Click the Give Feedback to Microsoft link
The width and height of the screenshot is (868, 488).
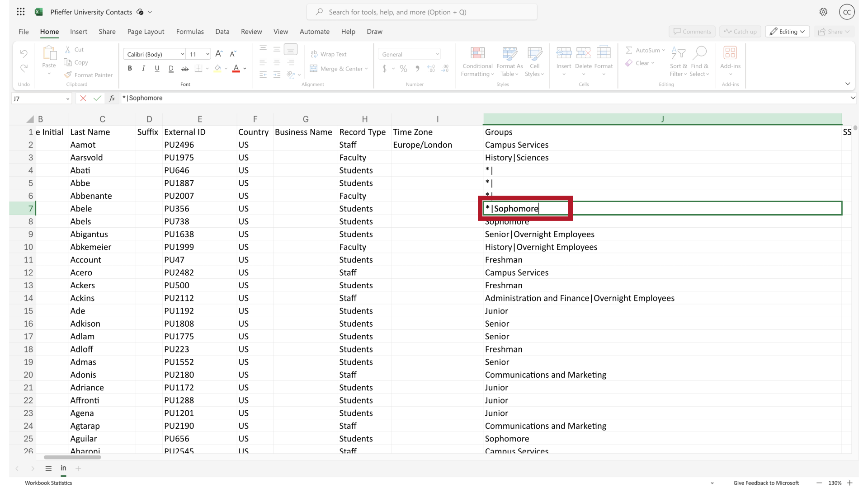[x=766, y=483]
